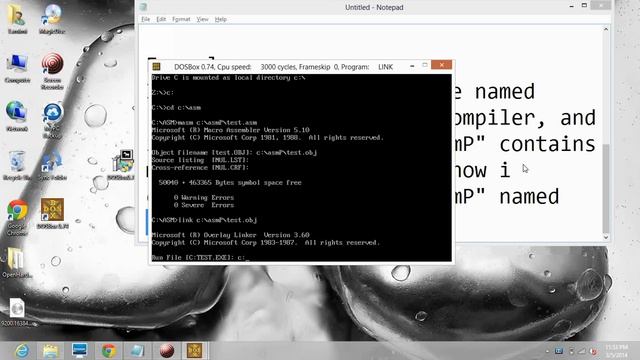Open the Format menu in Notepad

click(x=181, y=19)
